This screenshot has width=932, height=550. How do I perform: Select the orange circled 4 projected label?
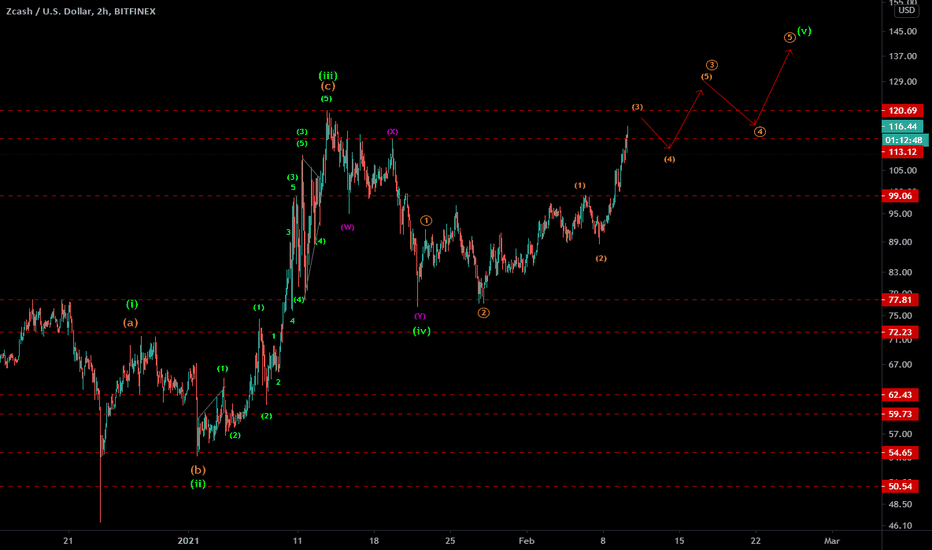[760, 131]
